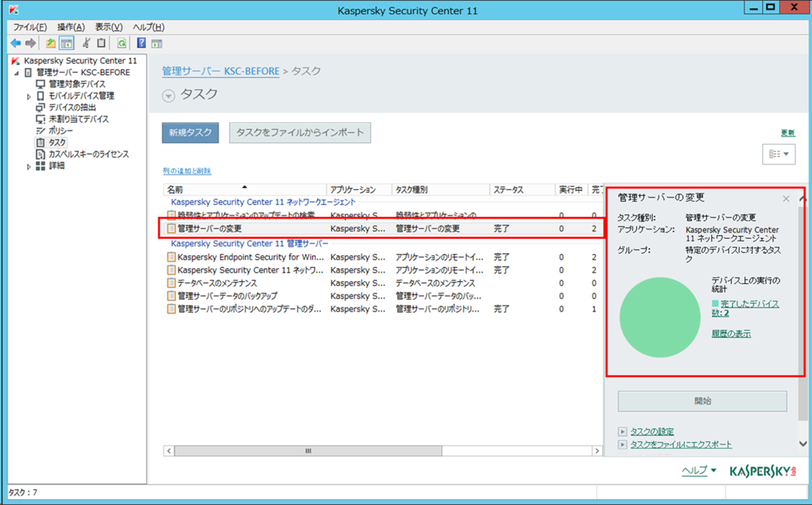
Task: Sort by the 名前 column header
Action: coord(244,190)
